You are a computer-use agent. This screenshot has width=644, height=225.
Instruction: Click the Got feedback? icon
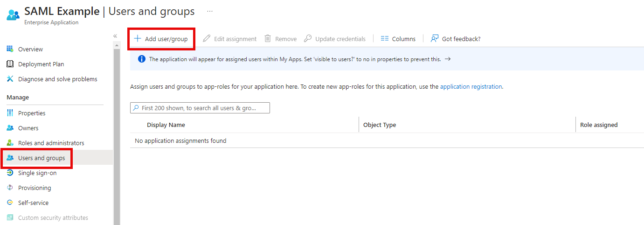pos(435,39)
